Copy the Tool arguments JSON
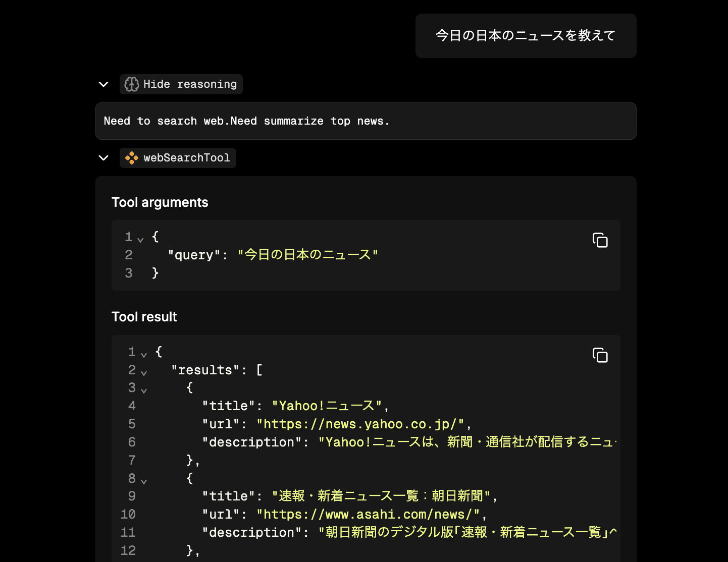728x562 pixels. click(600, 241)
